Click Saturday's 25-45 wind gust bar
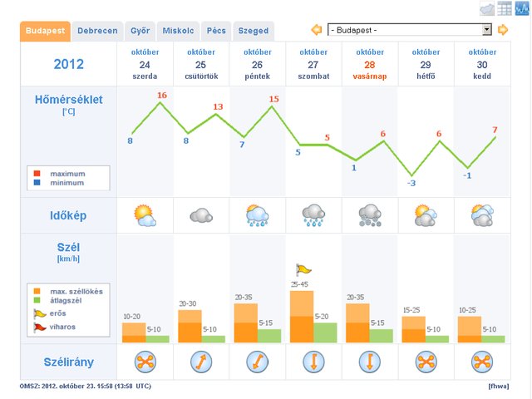 302,316
